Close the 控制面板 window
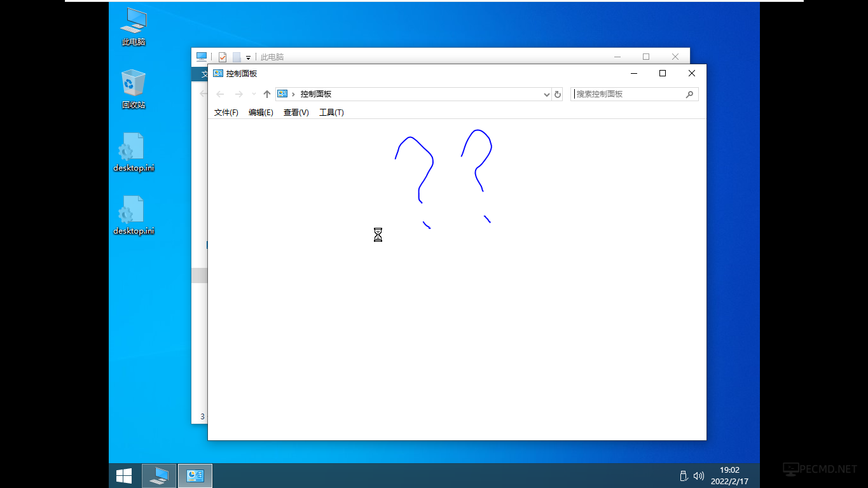The image size is (868, 488). (x=692, y=74)
